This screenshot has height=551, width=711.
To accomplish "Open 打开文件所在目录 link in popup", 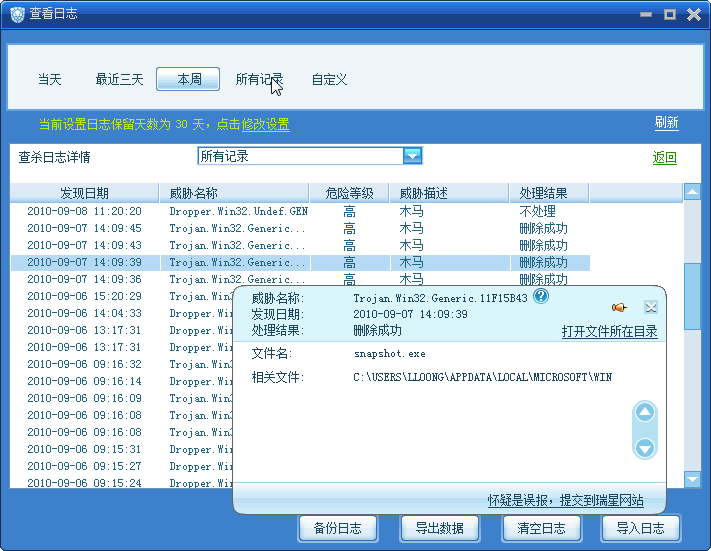I will click(609, 331).
